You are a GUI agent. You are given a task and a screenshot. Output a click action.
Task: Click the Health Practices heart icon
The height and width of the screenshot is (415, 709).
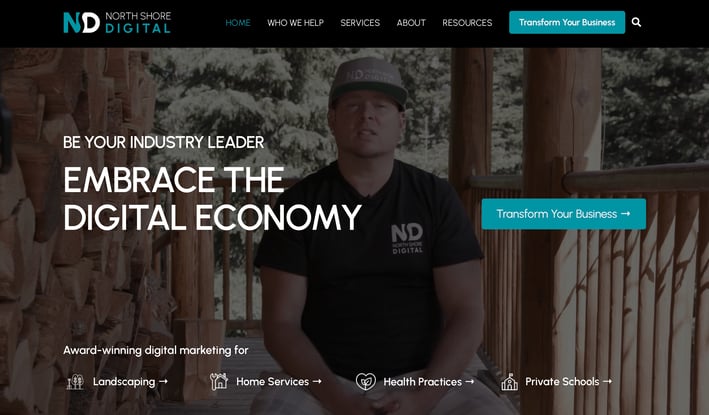click(365, 382)
